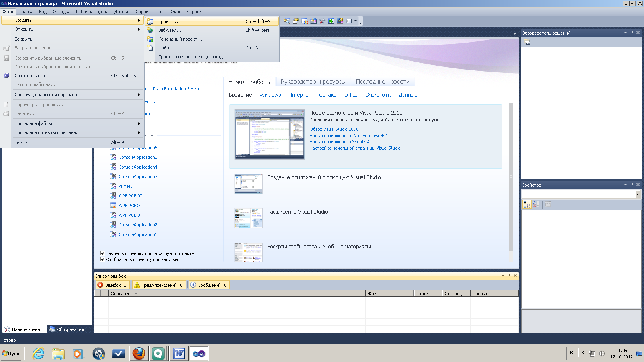Image resolution: width=644 pixels, height=362 pixels.
Task: Select Командный проект… menu entry
Action: [212, 39]
